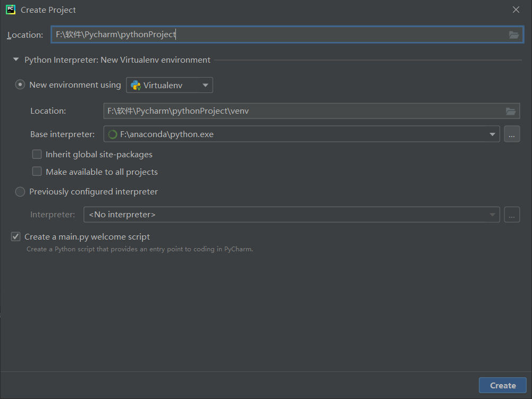Close the Create Project dialog

(x=516, y=10)
